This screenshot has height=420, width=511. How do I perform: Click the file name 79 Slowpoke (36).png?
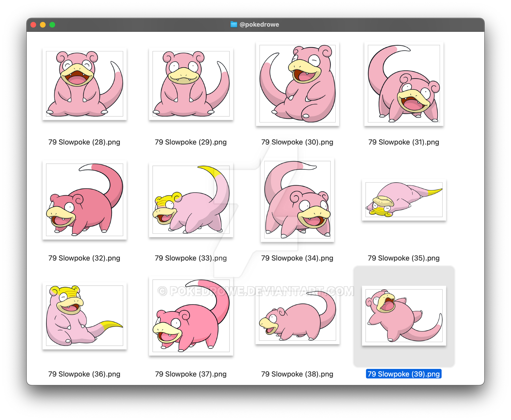pos(84,374)
